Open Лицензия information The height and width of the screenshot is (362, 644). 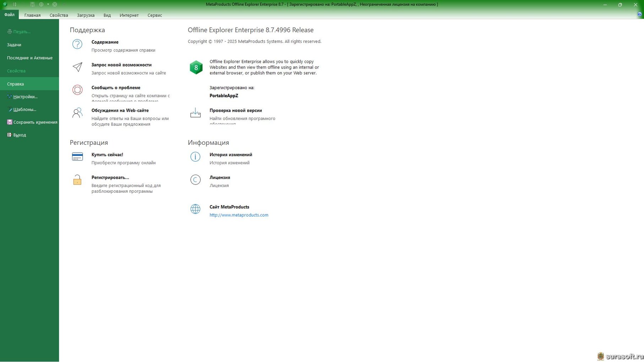[x=220, y=177]
